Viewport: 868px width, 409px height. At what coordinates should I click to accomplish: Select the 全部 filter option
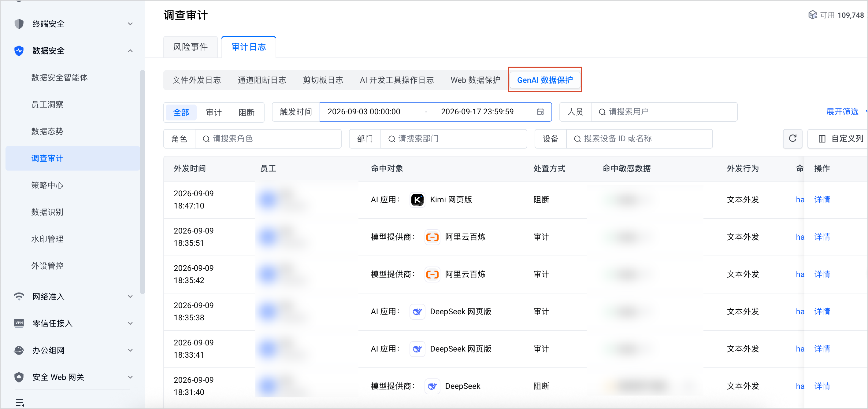point(181,112)
